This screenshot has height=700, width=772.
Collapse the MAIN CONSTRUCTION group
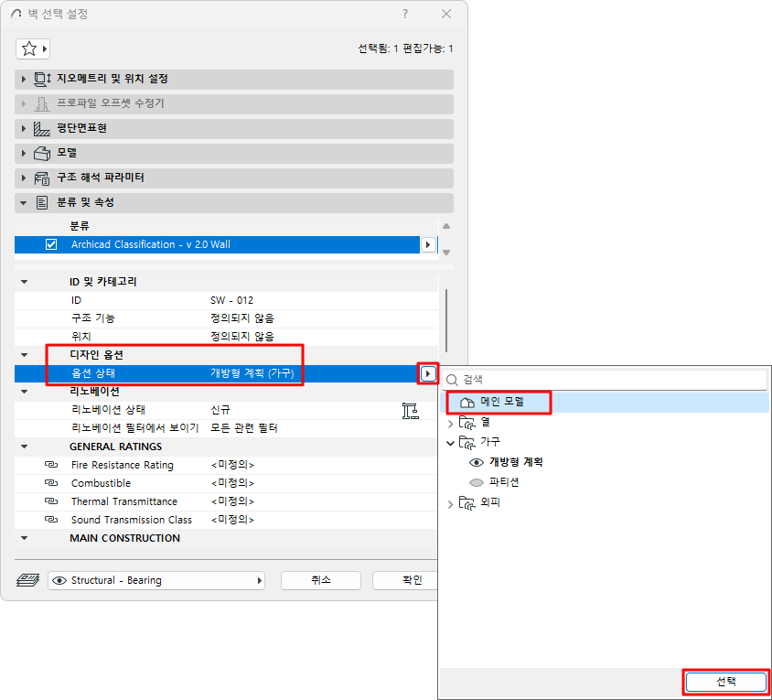tap(24, 538)
